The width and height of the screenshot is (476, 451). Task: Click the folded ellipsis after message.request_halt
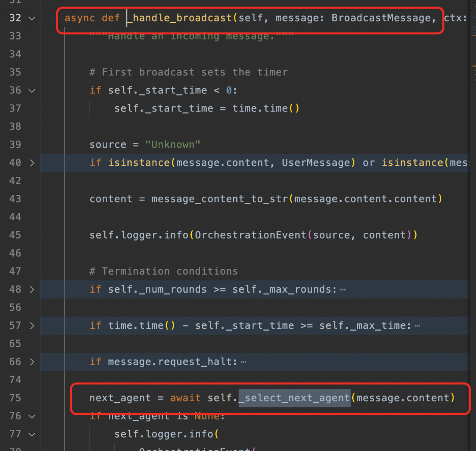point(243,362)
